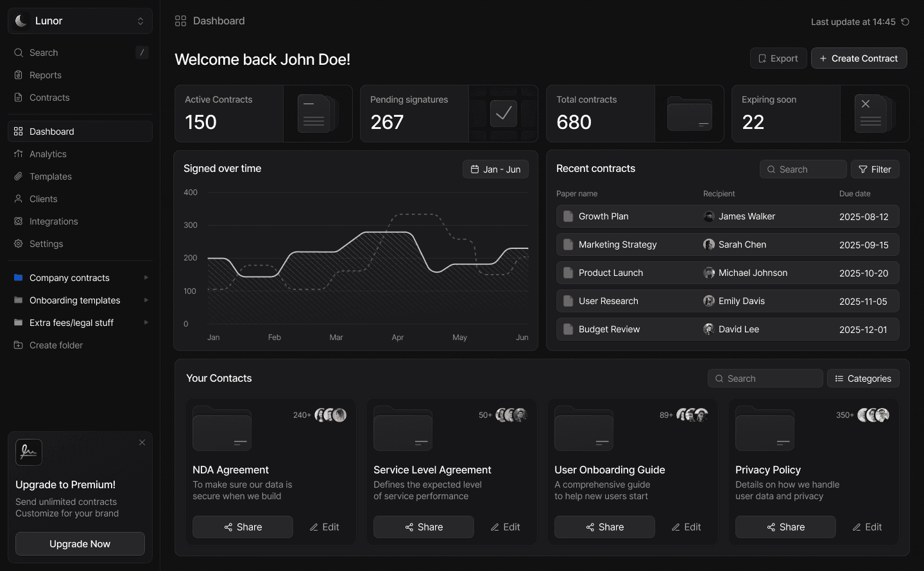Click the Privacy Policy contact avatars group
924x571 pixels.
pyautogui.click(x=873, y=415)
